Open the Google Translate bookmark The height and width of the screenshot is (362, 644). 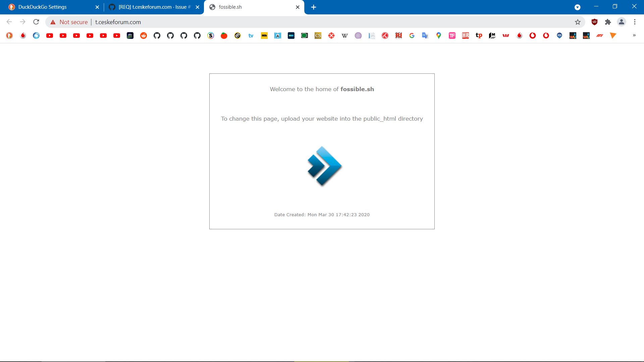[425, 36]
